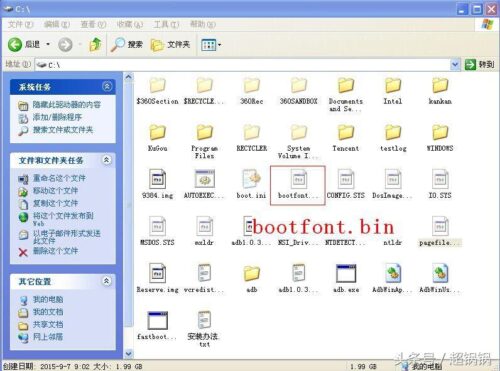Screen dimensions: 500x371
Task: Open the Edit (编辑) menu
Action: tap(57, 24)
